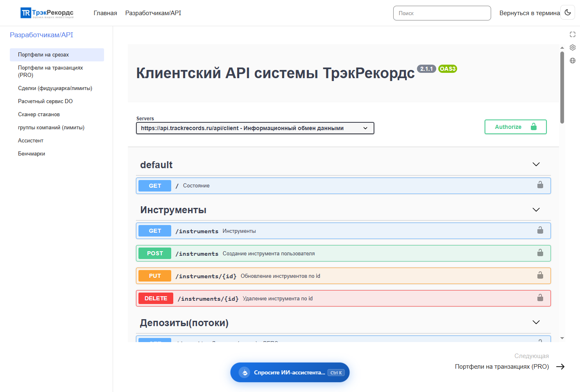Click the Authorize button
The image size is (580, 392).
(515, 127)
